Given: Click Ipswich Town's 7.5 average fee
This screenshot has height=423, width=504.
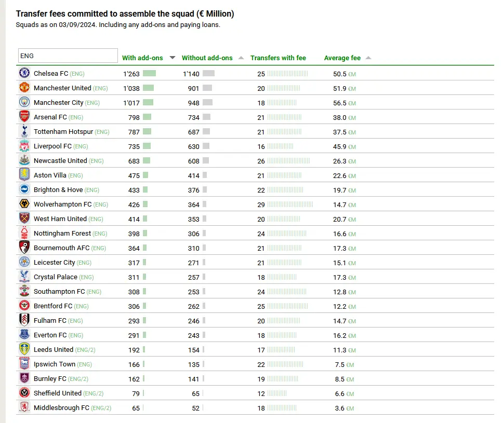Looking at the screenshot, I should tap(339, 364).
